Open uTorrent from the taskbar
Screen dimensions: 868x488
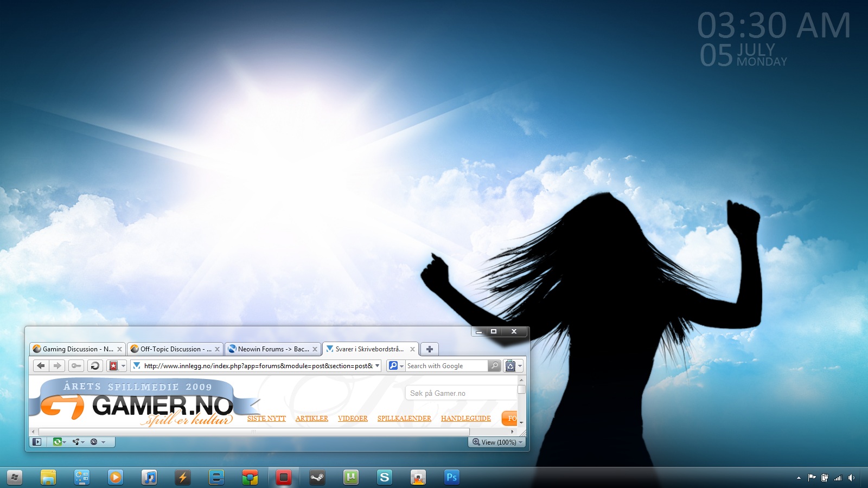[x=351, y=477]
